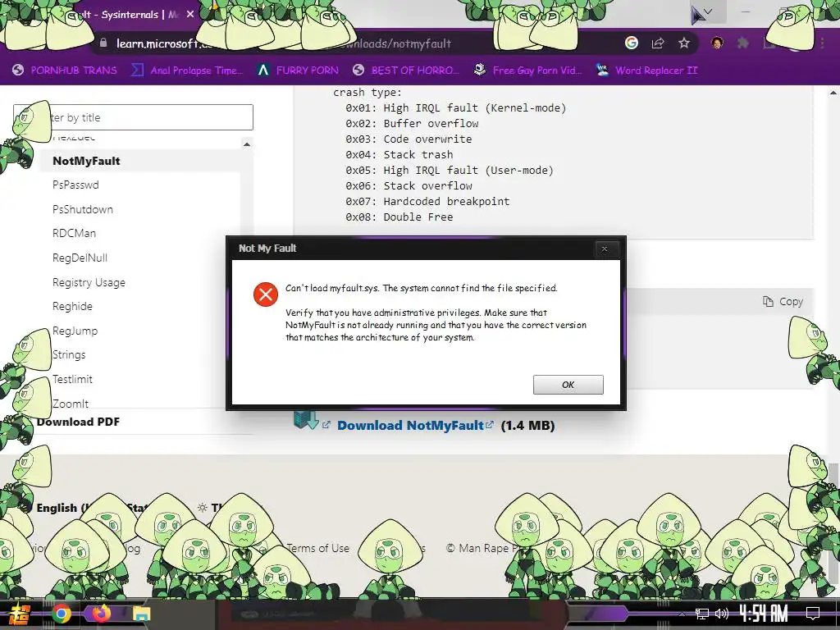Viewport: 840px width, 630px height.
Task: Click the 4:54 AM taskbar clock
Action: [764, 614]
